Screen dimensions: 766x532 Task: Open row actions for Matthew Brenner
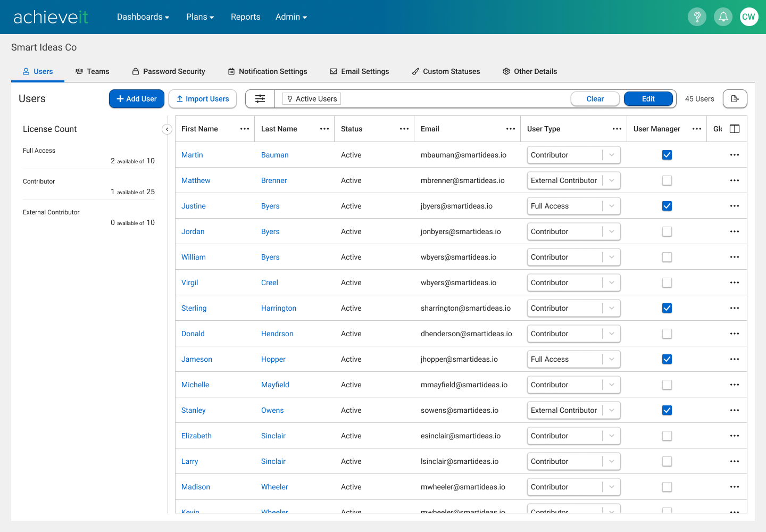(735, 180)
